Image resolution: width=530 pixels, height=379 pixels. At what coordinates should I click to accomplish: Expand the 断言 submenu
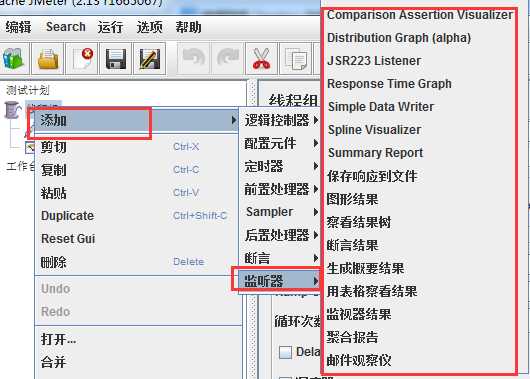[280, 258]
